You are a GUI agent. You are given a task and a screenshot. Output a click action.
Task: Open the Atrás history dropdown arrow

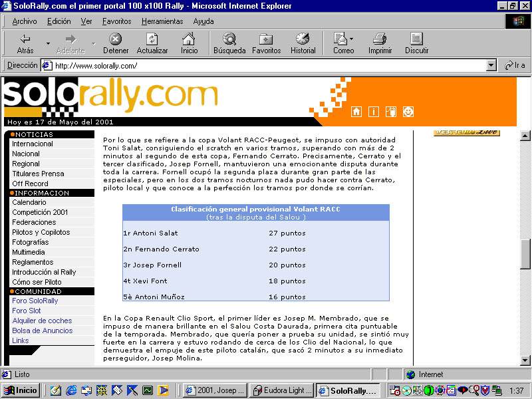(48, 43)
